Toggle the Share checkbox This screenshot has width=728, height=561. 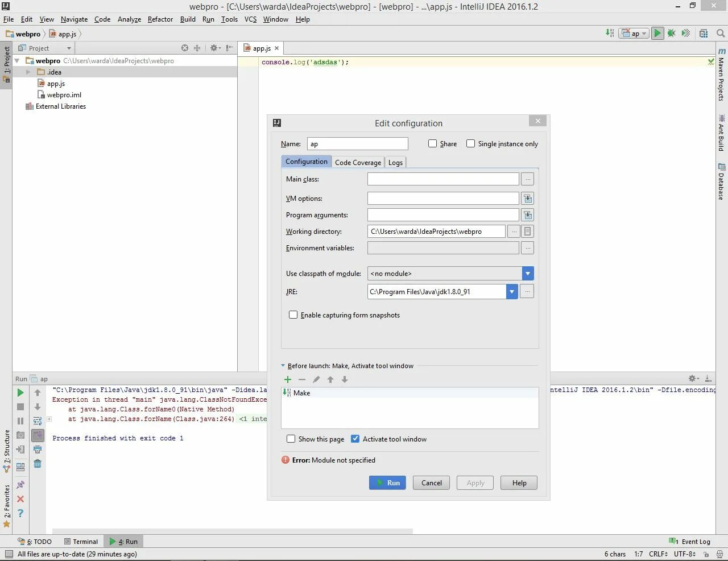[x=432, y=144]
